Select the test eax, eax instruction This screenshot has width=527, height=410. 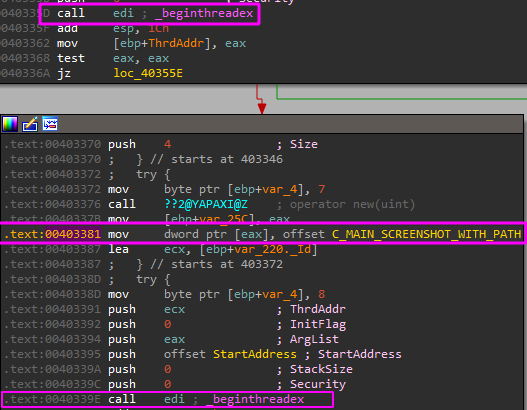coord(113,58)
